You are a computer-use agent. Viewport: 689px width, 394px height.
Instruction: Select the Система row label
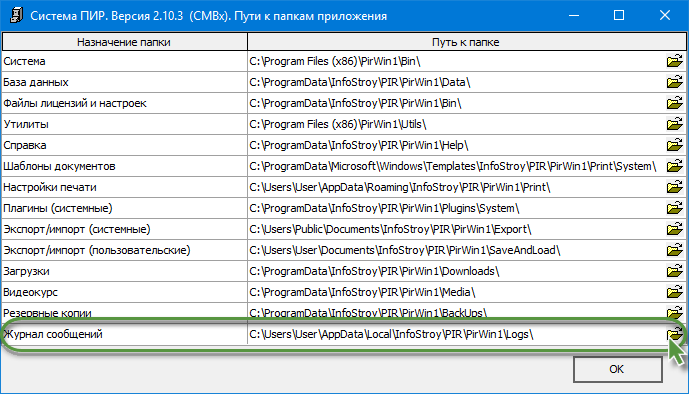(24, 61)
